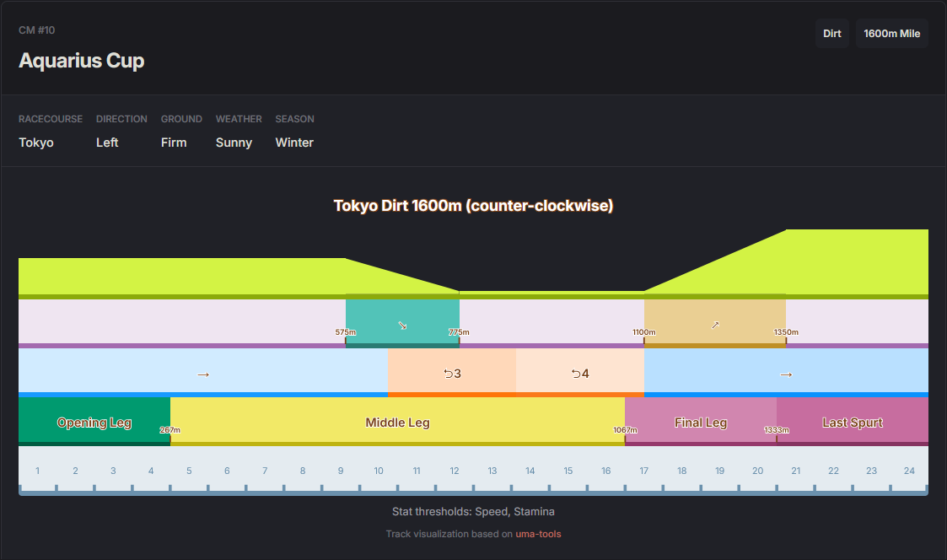Select the corner 3 turn segment

(x=452, y=373)
